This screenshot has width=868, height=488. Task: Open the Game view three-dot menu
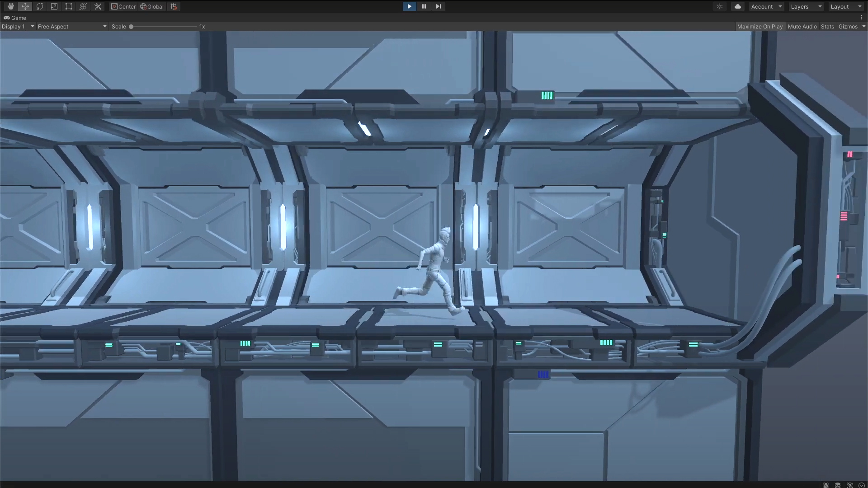point(862,18)
